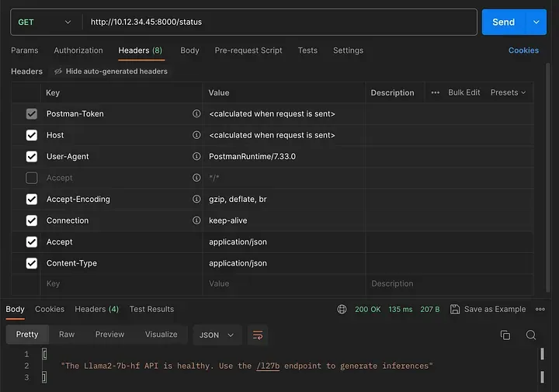Expand the Send button arrow options
The height and width of the screenshot is (392, 559).
[x=536, y=23]
